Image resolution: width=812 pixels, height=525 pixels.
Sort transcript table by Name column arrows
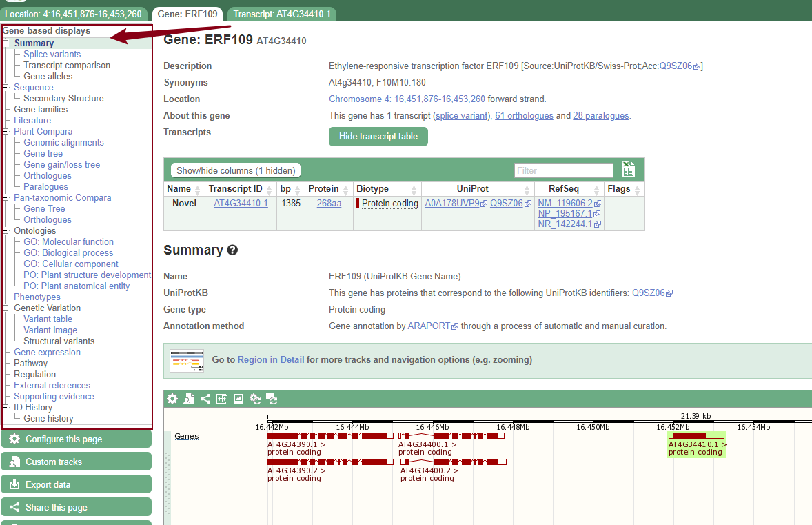coord(197,190)
